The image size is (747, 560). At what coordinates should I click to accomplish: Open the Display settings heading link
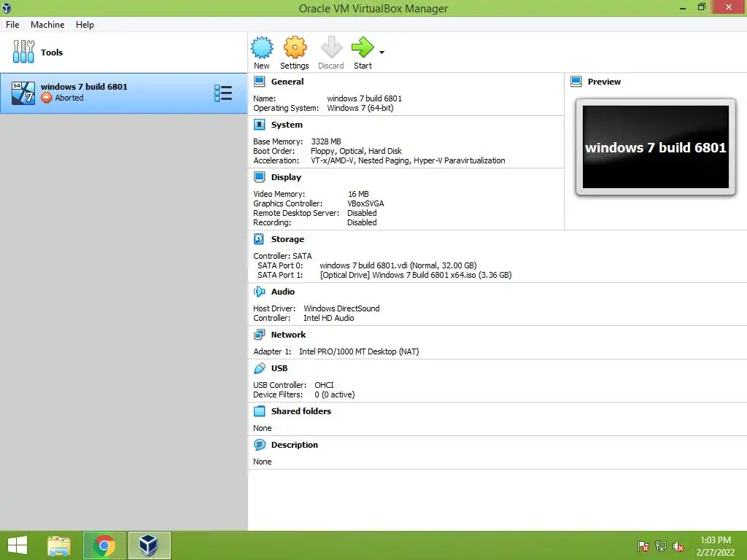click(x=286, y=177)
